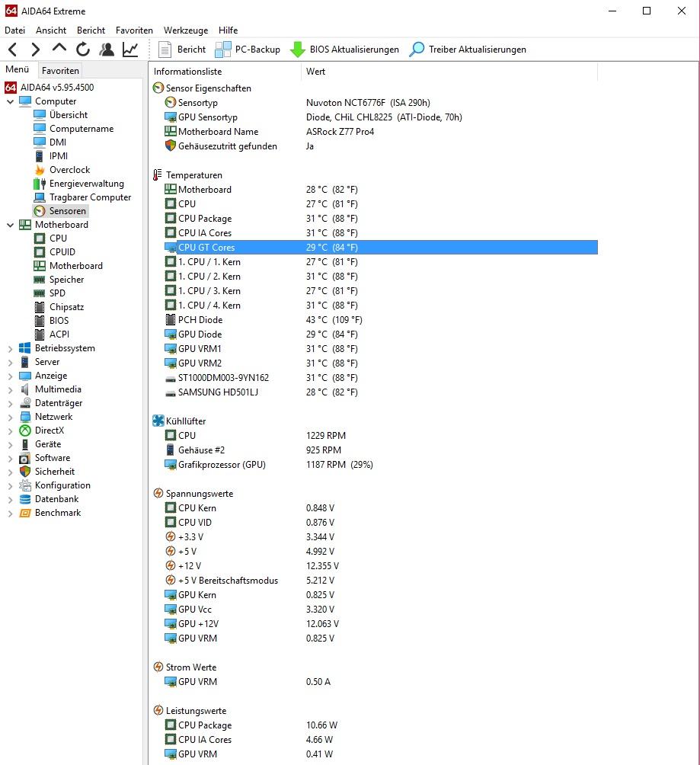Click the Geräte icon
The height and width of the screenshot is (765, 700).
(x=25, y=444)
